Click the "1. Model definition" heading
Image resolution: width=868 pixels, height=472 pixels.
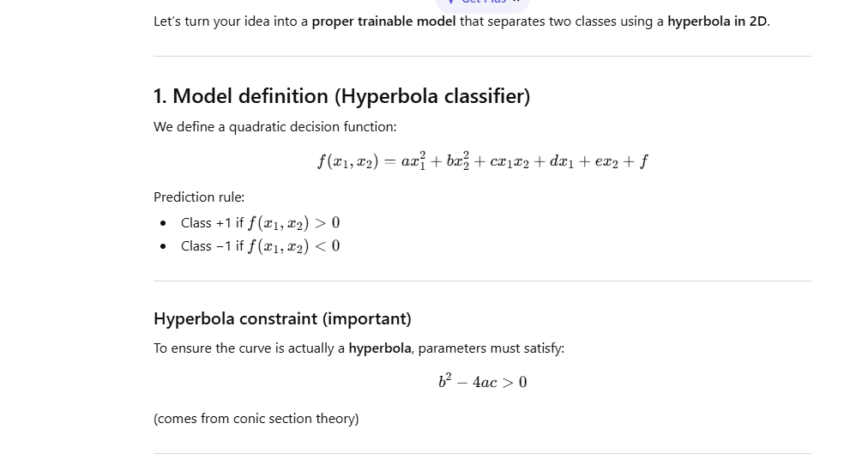pos(341,96)
